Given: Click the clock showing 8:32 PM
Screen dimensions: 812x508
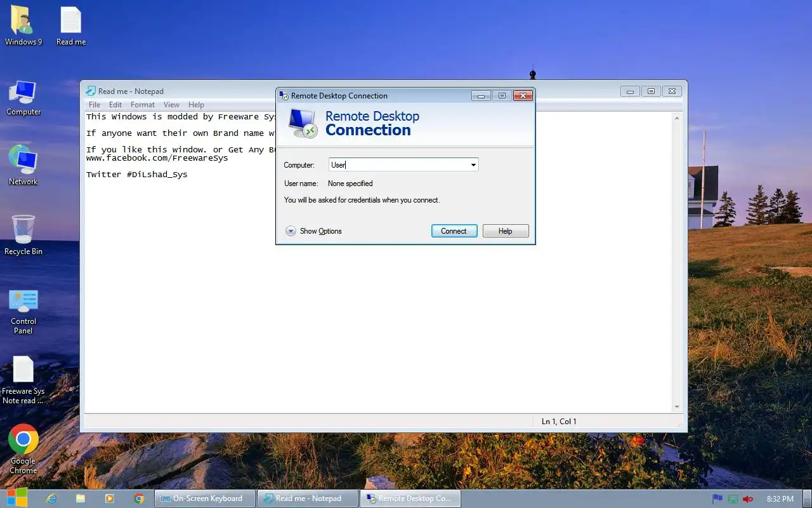Looking at the screenshot, I should point(780,499).
